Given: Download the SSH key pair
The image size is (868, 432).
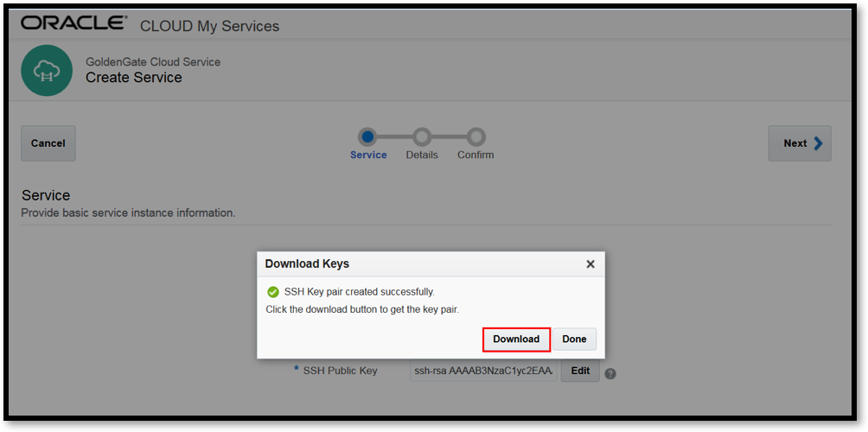Looking at the screenshot, I should [x=516, y=339].
